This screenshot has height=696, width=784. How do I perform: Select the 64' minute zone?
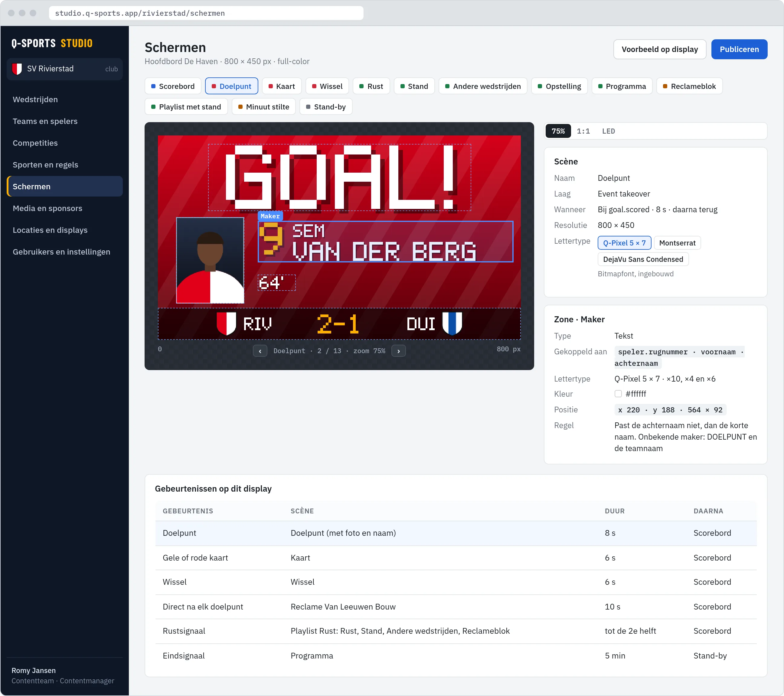pyautogui.click(x=276, y=283)
